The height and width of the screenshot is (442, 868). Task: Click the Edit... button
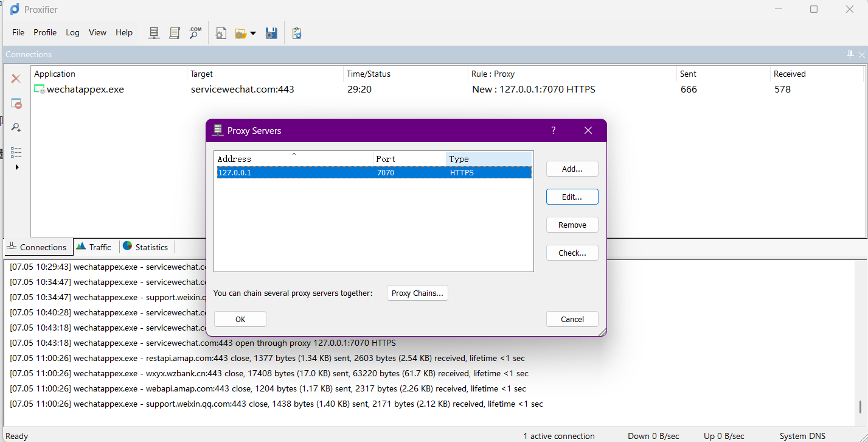572,197
